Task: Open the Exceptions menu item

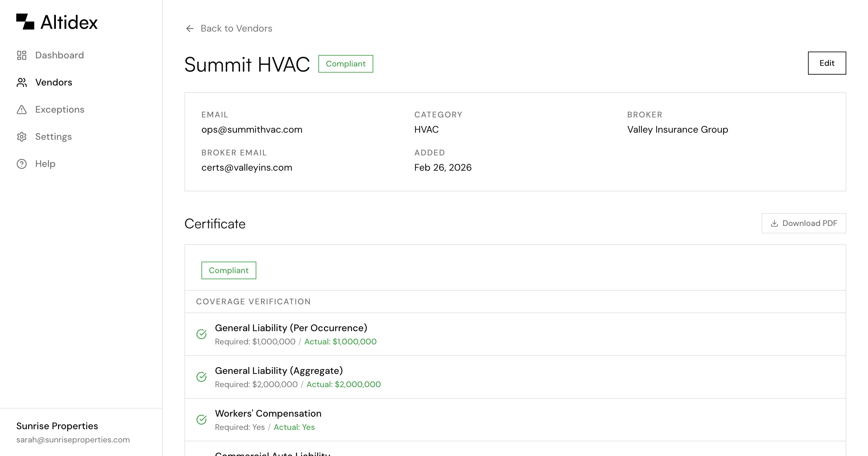Action: 60,110
